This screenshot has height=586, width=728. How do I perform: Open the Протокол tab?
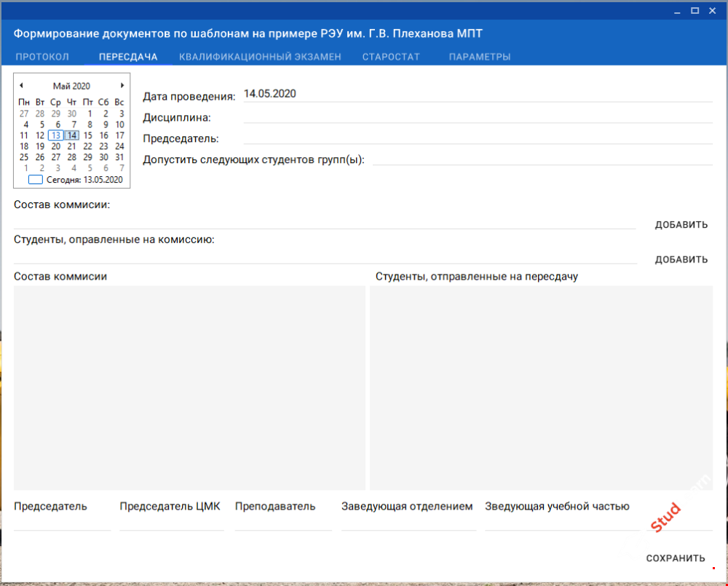(42, 57)
